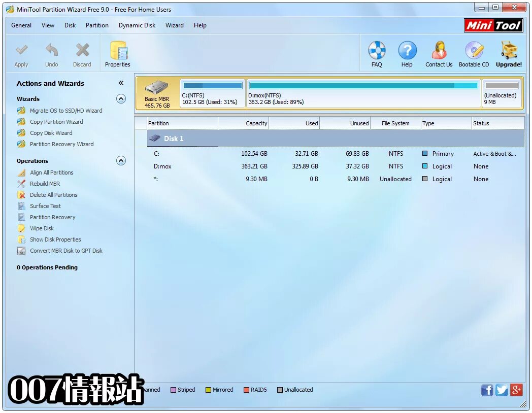Click the Rebuild MBR link

click(x=45, y=184)
